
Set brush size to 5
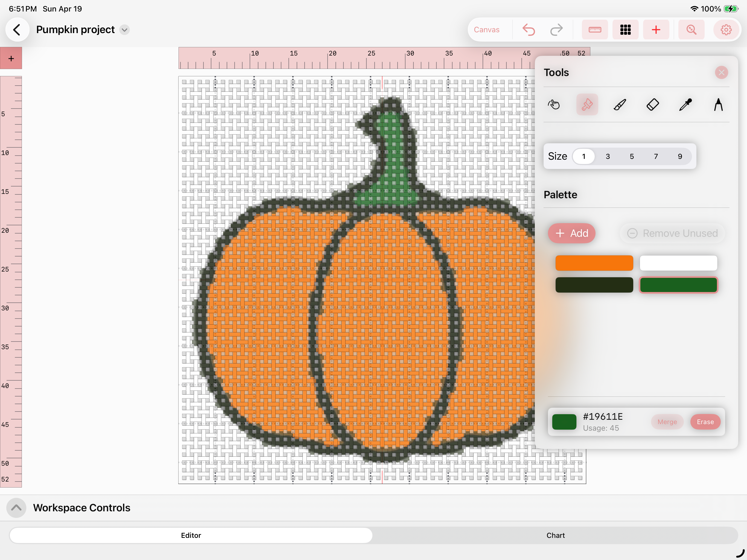point(632,156)
